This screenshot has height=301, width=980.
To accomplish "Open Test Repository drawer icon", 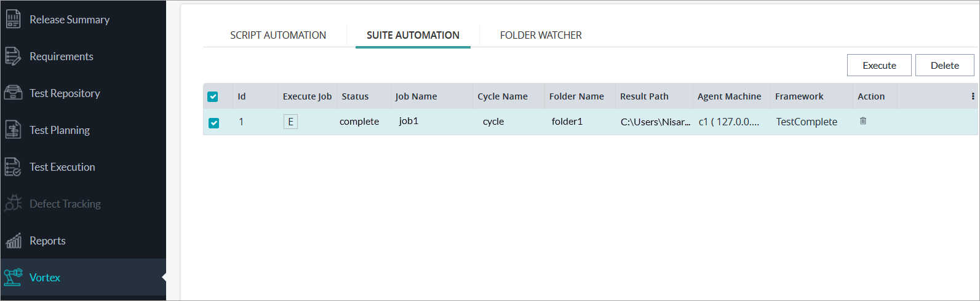I will 13,93.
